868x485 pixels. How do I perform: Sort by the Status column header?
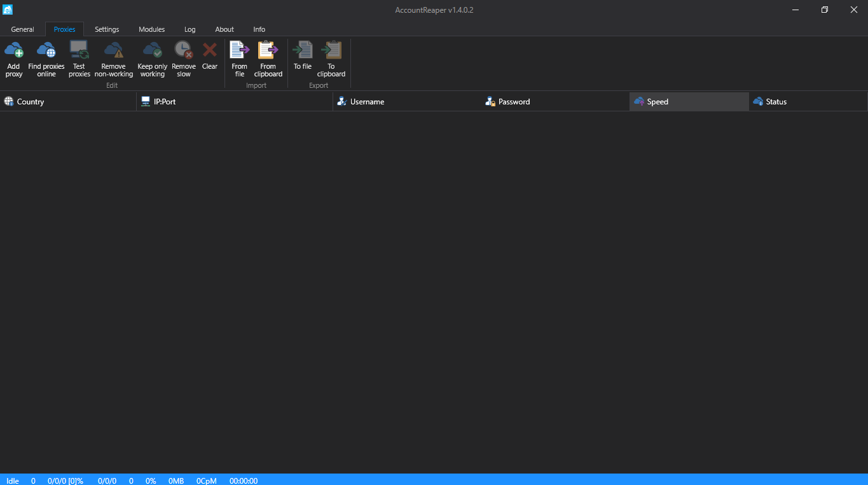pyautogui.click(x=808, y=102)
